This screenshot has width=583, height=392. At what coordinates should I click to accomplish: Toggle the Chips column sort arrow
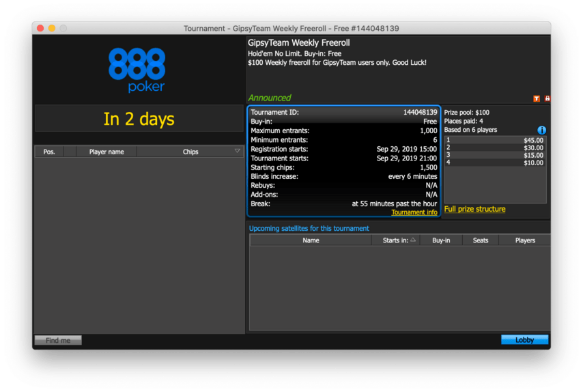(x=238, y=152)
